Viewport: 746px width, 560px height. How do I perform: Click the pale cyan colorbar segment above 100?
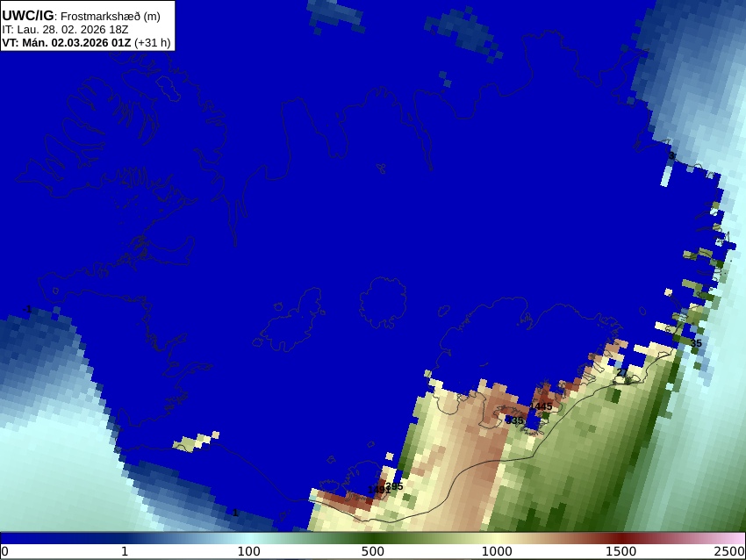[249, 538]
